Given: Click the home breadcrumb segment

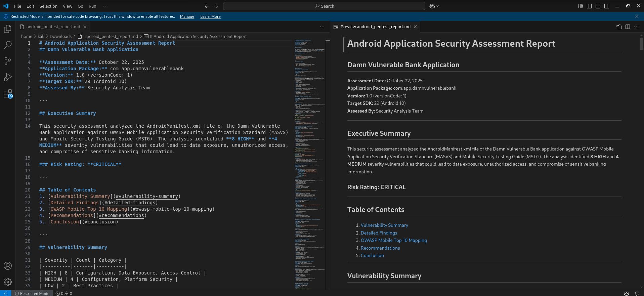Looking at the screenshot, I should [27, 36].
